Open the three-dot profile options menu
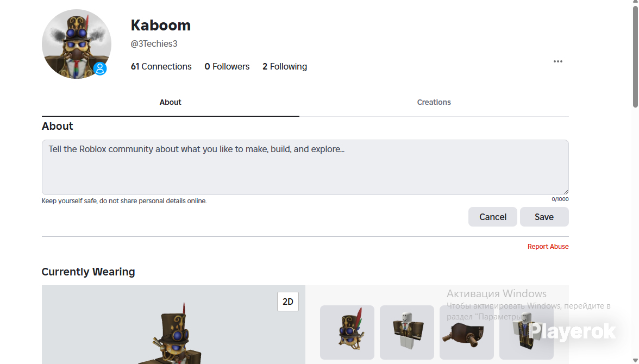639x364 pixels. click(558, 61)
